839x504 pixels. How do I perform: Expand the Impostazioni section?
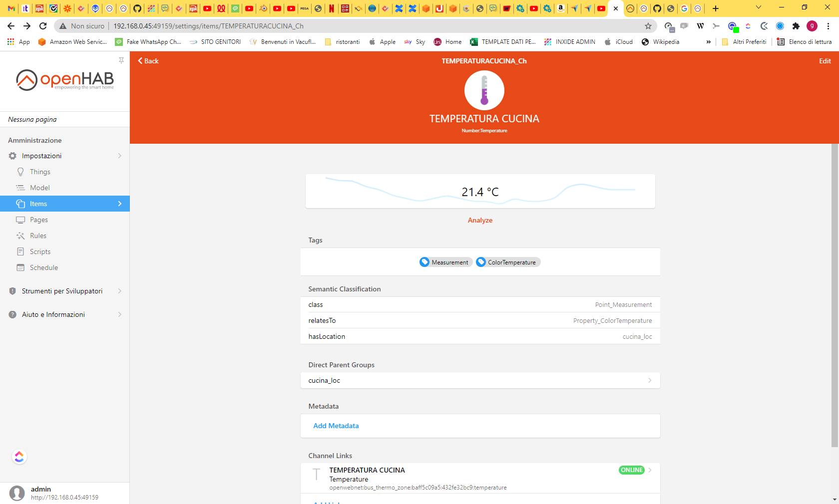[x=65, y=156]
